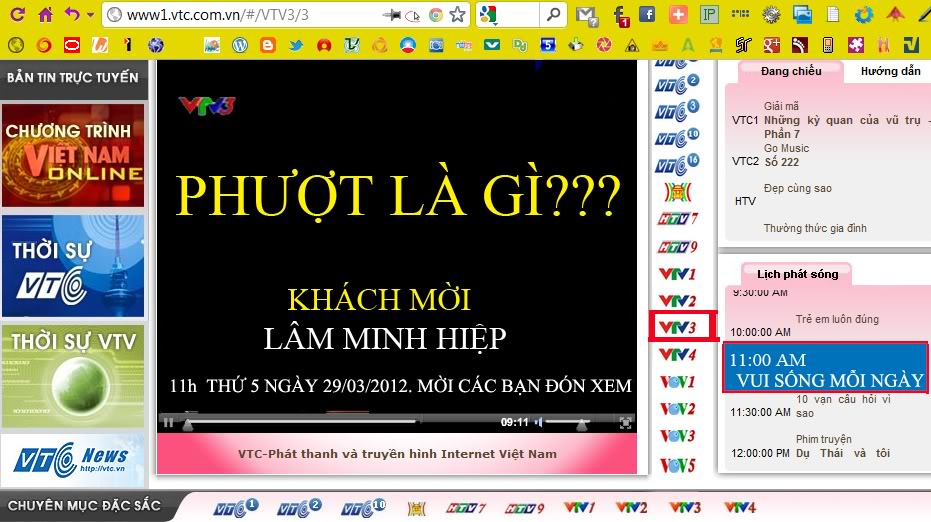Open the VTC News banner

(73, 460)
